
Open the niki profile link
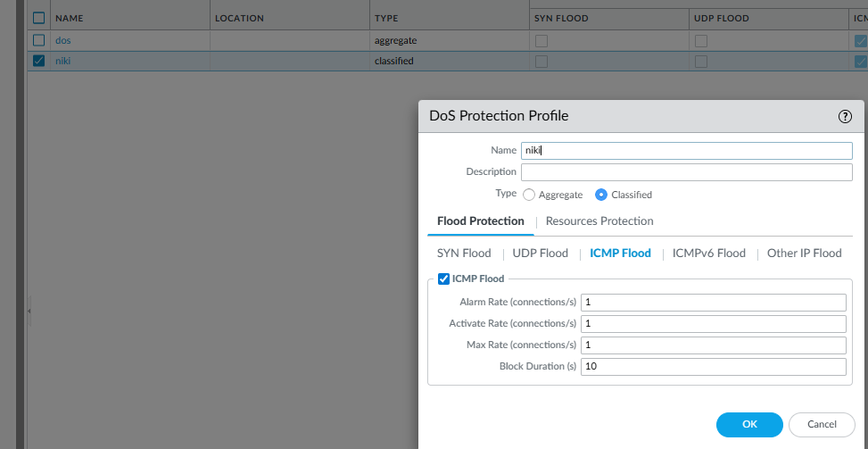[63, 61]
